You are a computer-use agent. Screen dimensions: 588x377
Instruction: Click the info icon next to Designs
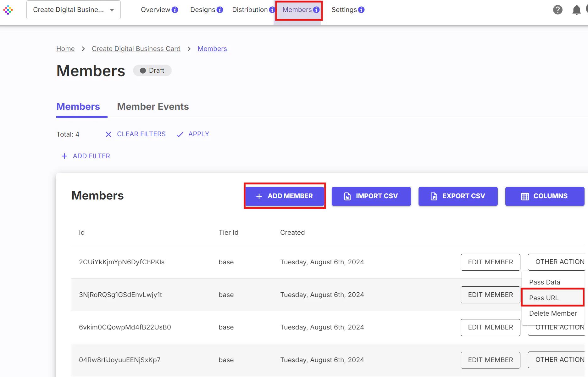220,10
